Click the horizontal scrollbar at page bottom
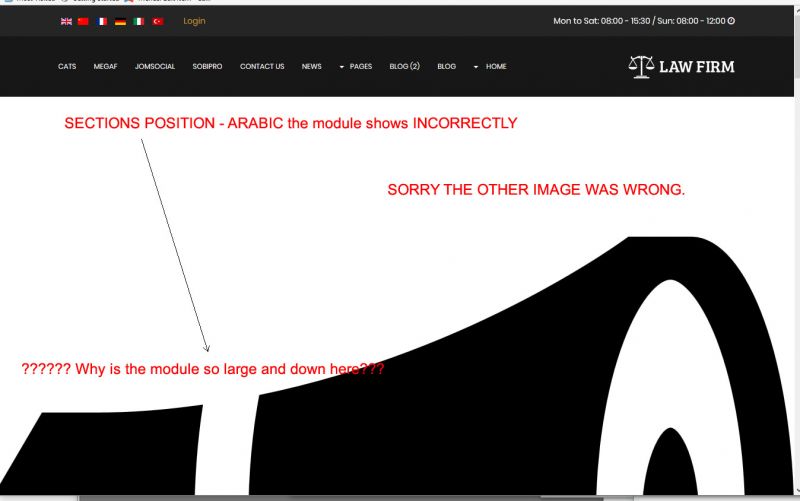Image resolution: width=800 pixels, height=501 pixels. (340, 497)
